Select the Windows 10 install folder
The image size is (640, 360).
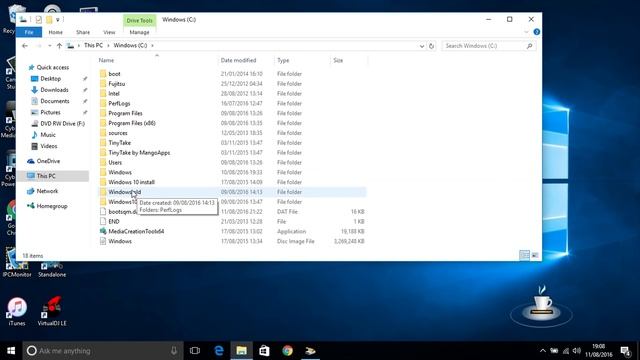click(x=131, y=182)
